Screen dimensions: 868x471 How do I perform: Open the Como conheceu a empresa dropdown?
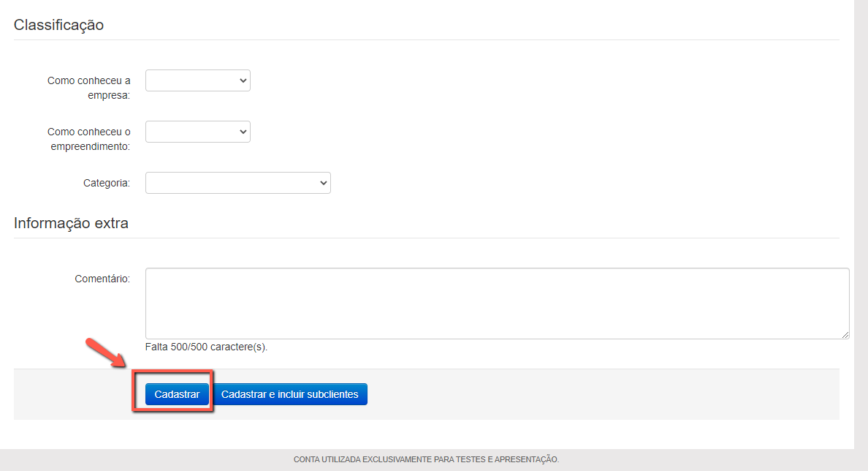pos(197,80)
